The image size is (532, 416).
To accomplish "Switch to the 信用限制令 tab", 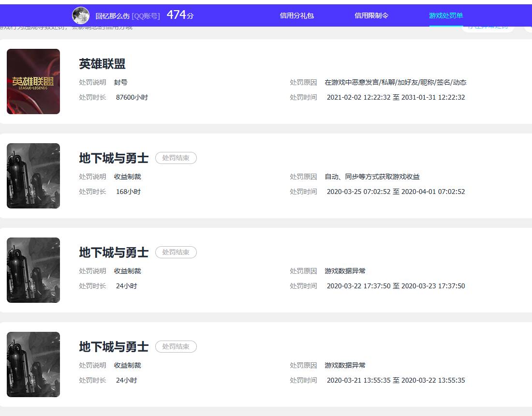I will (371, 15).
